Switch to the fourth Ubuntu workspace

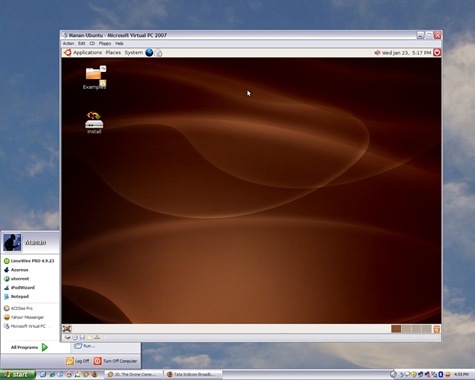pos(427,329)
